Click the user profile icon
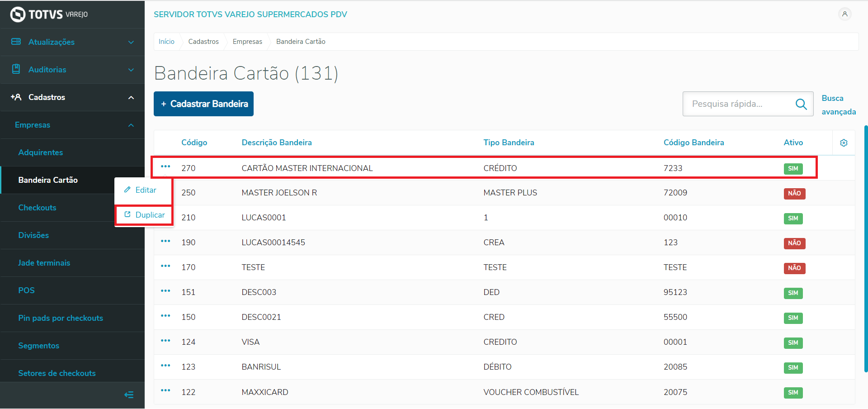Image resolution: width=868 pixels, height=409 pixels. 844,14
